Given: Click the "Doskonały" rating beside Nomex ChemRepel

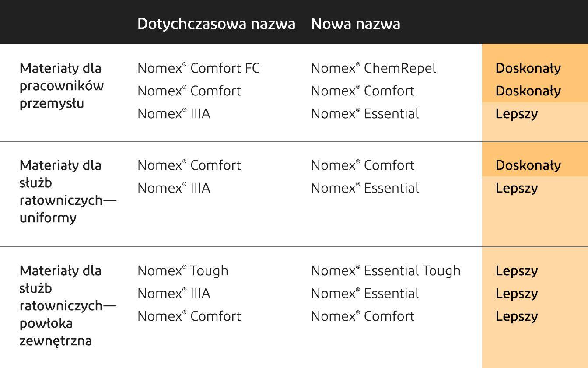Looking at the screenshot, I should [528, 68].
